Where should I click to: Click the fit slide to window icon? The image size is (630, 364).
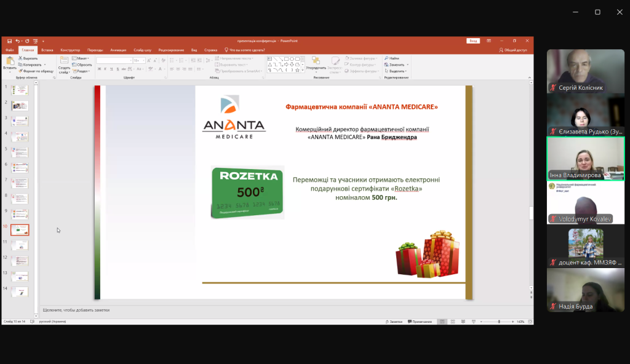coord(530,322)
